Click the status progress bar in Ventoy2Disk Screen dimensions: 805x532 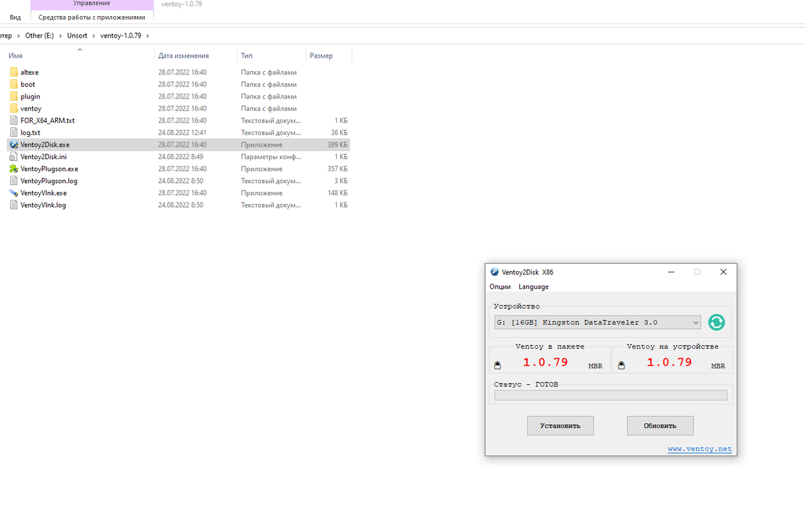610,396
